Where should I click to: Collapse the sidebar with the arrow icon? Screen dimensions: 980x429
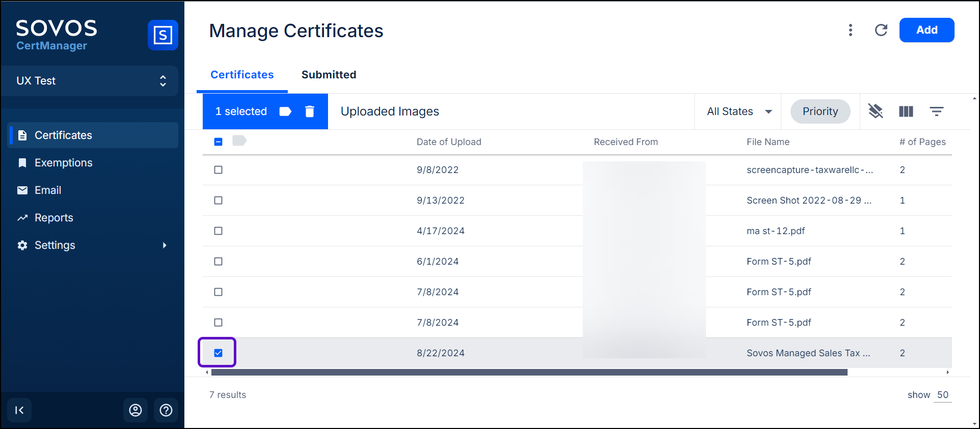tap(19, 410)
